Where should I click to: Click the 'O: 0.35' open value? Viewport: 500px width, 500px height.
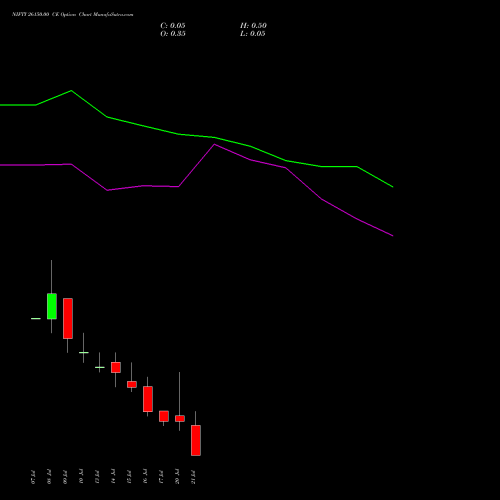coord(173,34)
